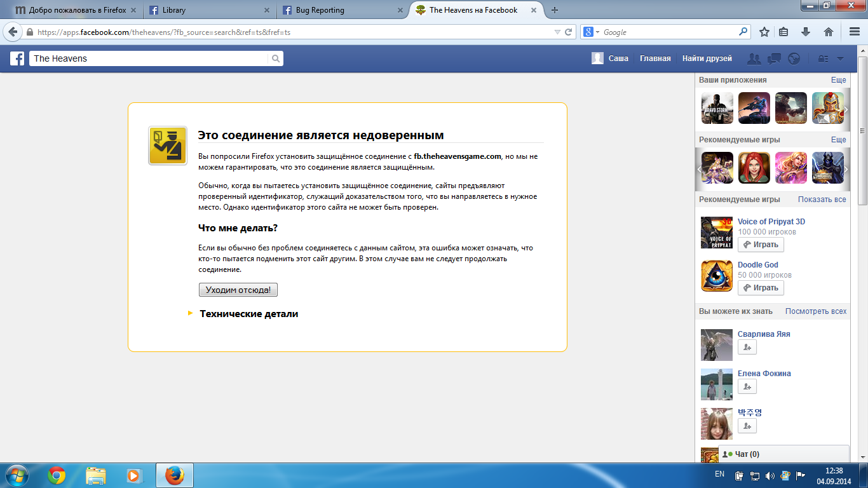Click the Firefox taskbar icon

(175, 475)
